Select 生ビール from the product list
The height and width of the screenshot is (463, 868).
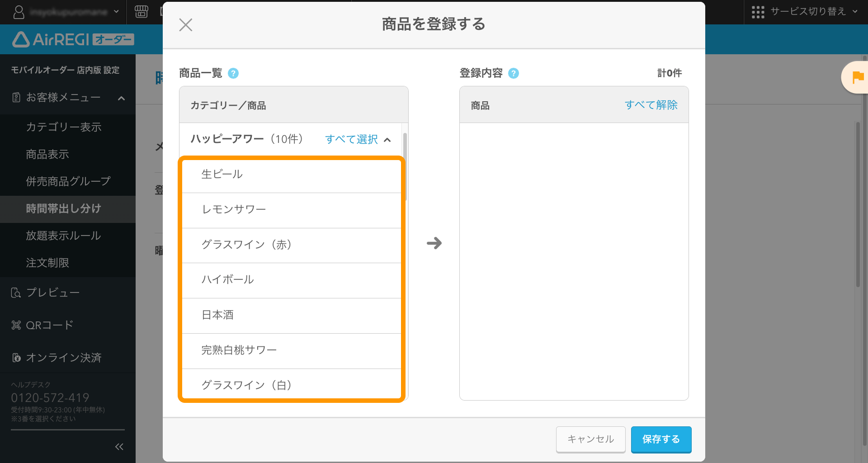292,175
